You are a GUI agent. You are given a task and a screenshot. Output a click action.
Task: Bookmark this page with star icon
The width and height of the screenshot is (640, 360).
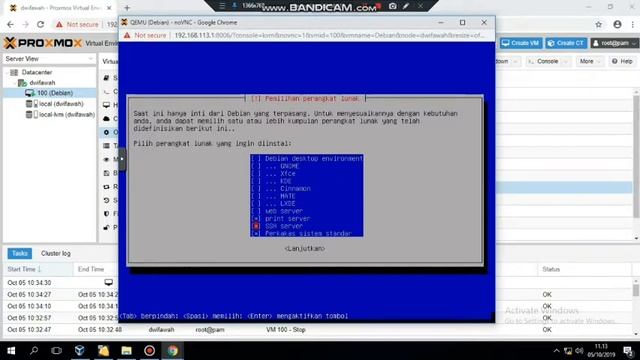point(598,24)
